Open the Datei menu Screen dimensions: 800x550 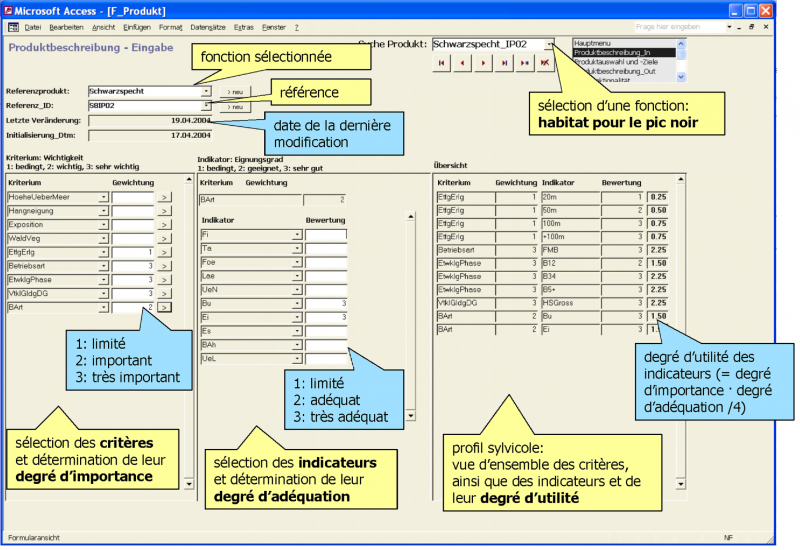coord(33,28)
